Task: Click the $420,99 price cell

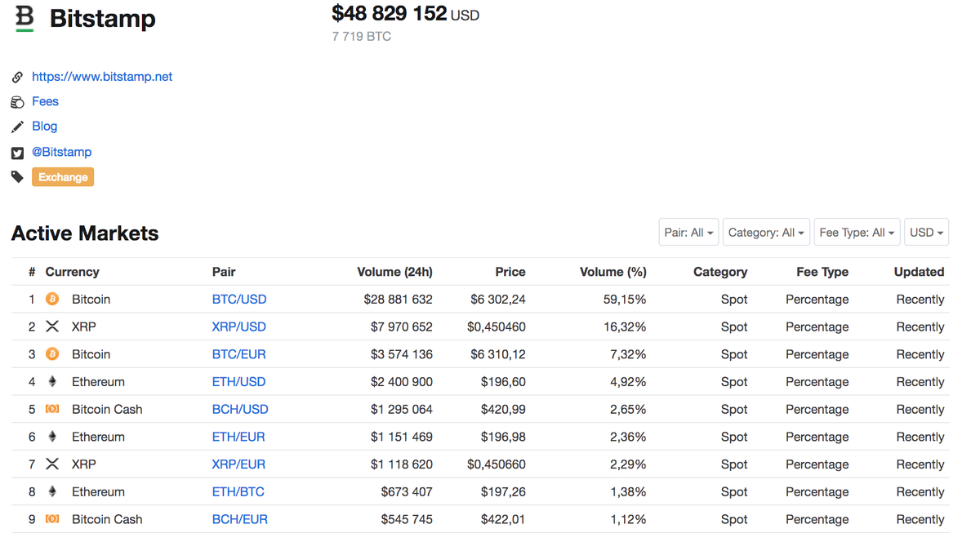Action: 502,409
